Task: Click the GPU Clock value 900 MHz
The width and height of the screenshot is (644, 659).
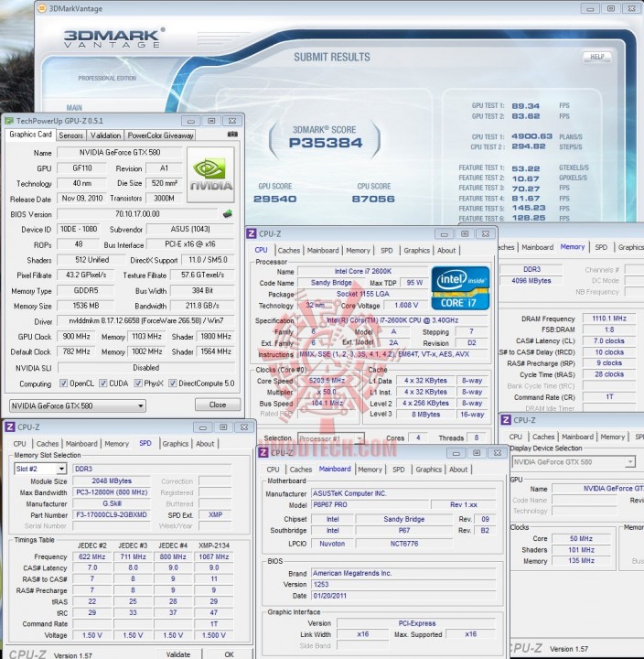Action: point(76,336)
